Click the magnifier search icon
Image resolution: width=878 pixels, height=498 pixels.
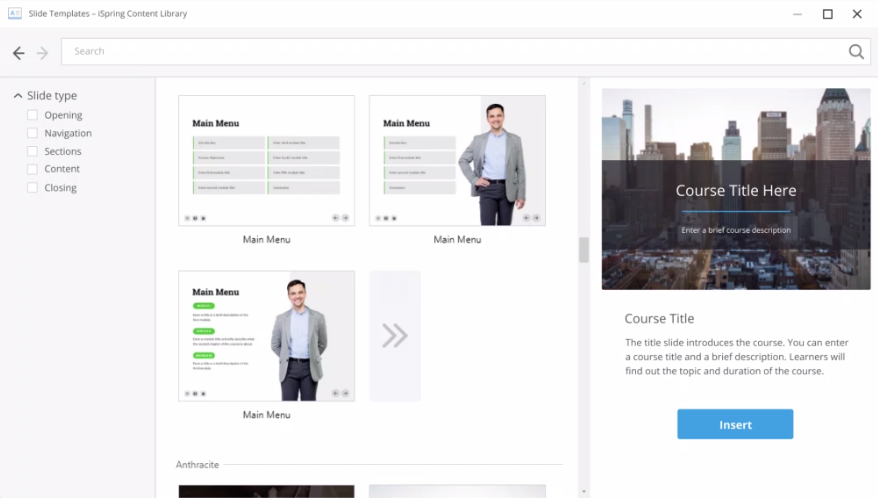click(x=856, y=52)
